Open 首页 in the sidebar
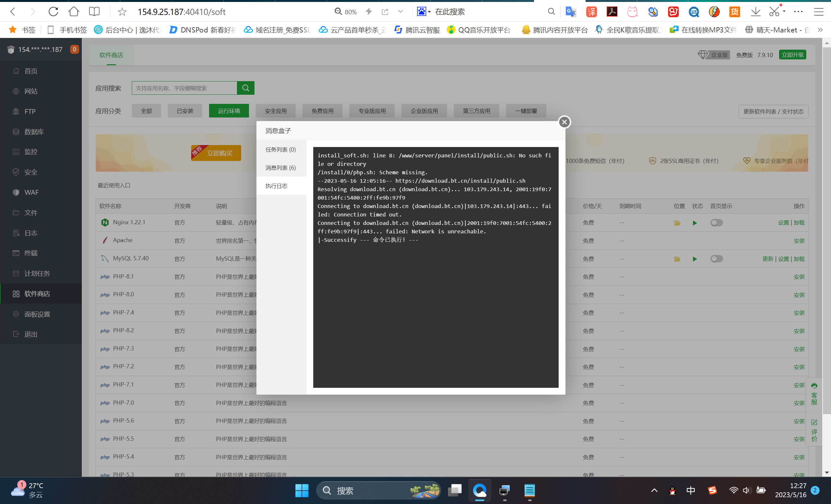Image resolution: width=831 pixels, height=504 pixels. [41, 71]
